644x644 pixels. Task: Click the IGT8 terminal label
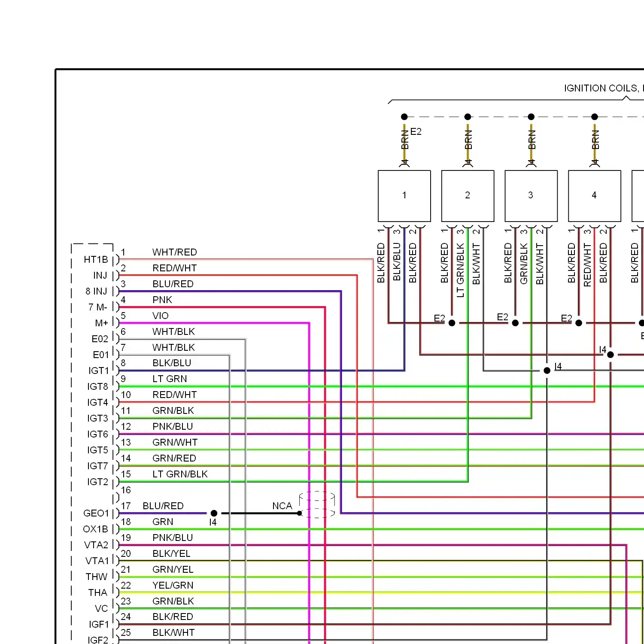coord(98,387)
